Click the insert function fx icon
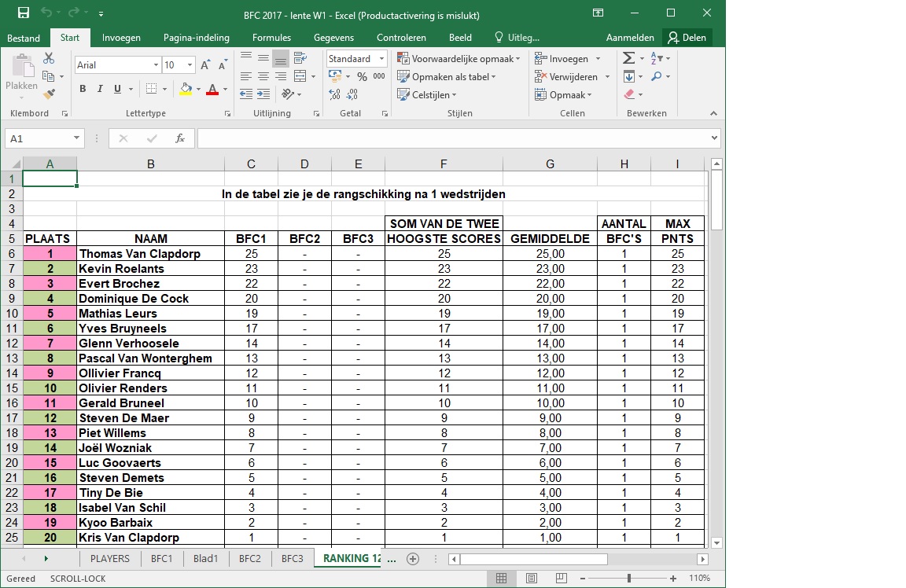 pos(180,138)
